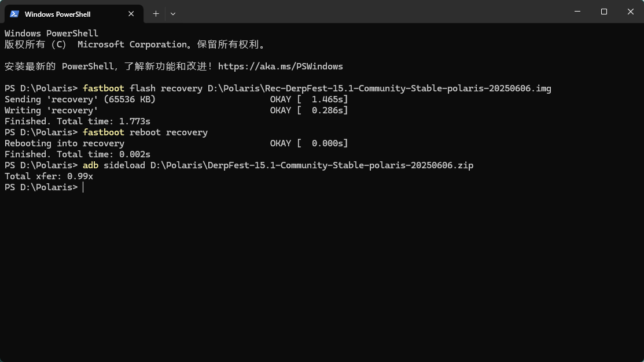
Task: Expand the new-tab profile dropdown chevron
Action: (x=173, y=14)
